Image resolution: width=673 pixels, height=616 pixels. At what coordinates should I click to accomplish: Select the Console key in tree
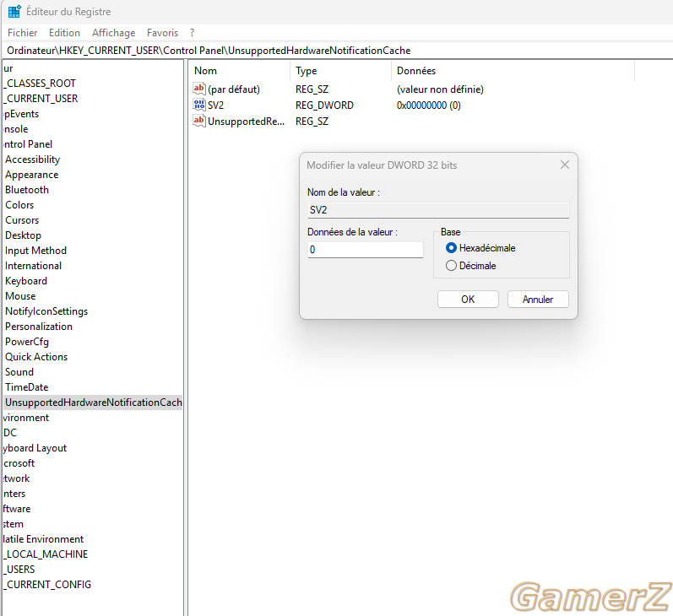[16, 129]
